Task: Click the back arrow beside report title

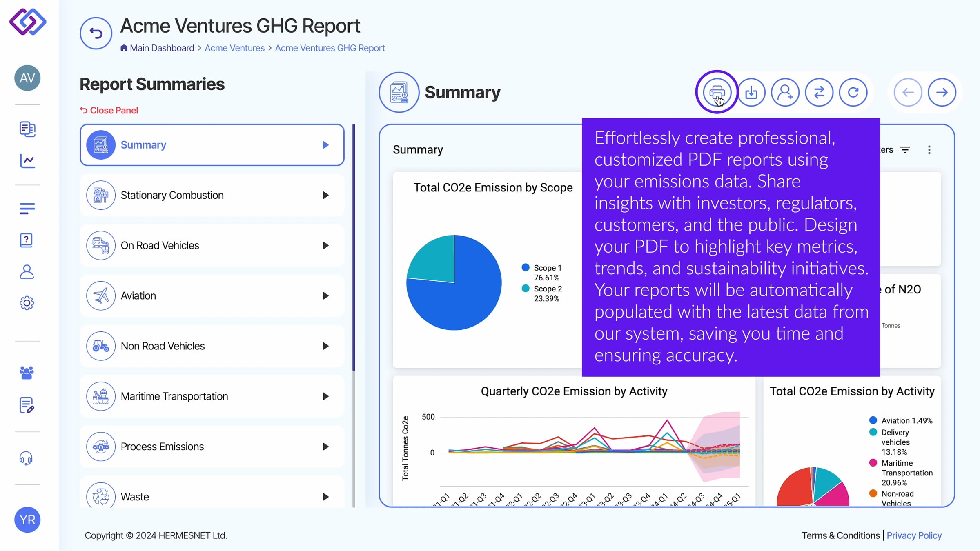Action: tap(96, 33)
